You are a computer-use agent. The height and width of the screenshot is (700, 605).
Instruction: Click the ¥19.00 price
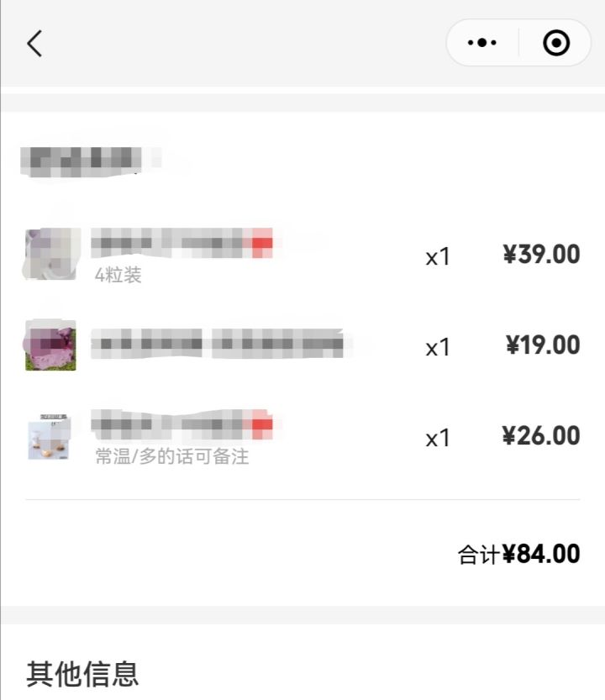[543, 345]
